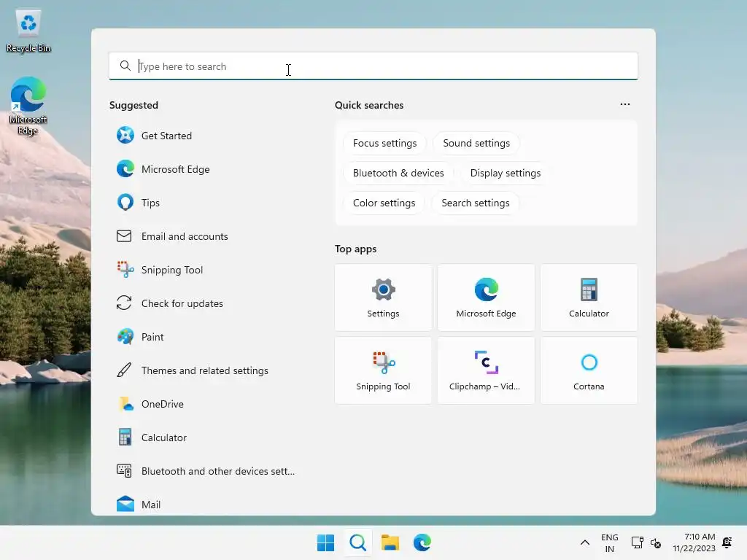Select Recycle Bin desktop icon
Image resolution: width=747 pixels, height=560 pixels.
(28, 31)
